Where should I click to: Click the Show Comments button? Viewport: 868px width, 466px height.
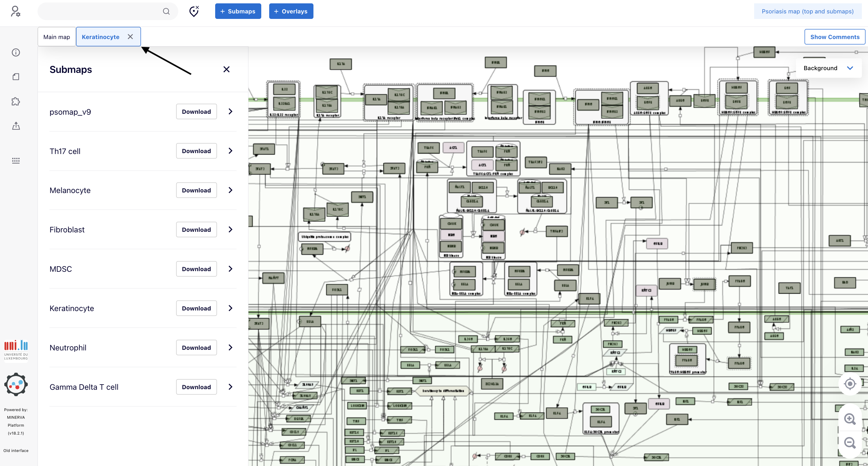pyautogui.click(x=834, y=37)
